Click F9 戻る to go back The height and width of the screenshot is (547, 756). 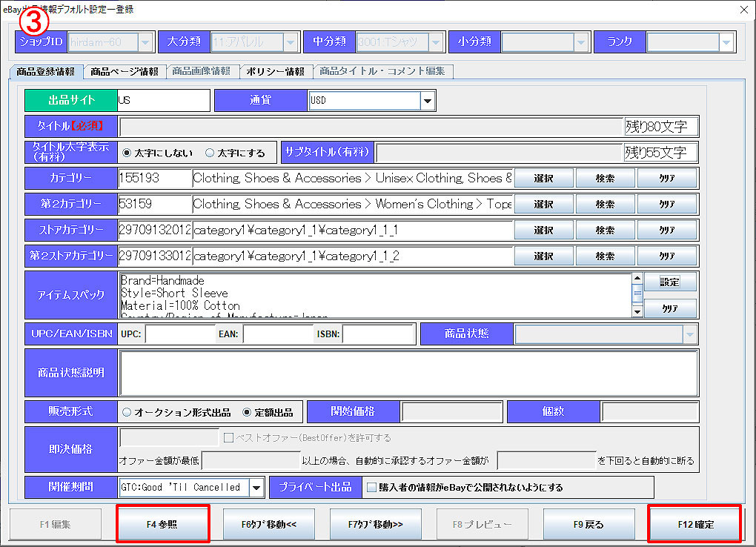click(588, 524)
